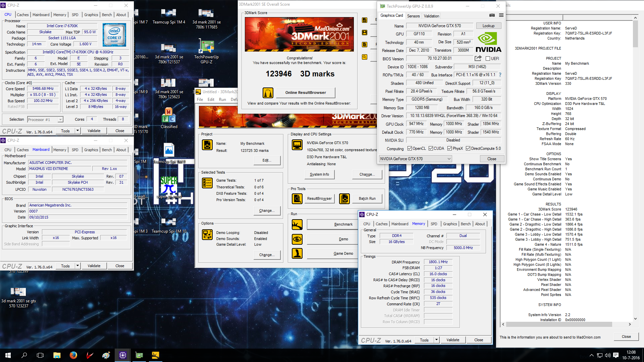
Task: Select the TechPowerUp GPU-Z desktop icon
Action: [206, 51]
